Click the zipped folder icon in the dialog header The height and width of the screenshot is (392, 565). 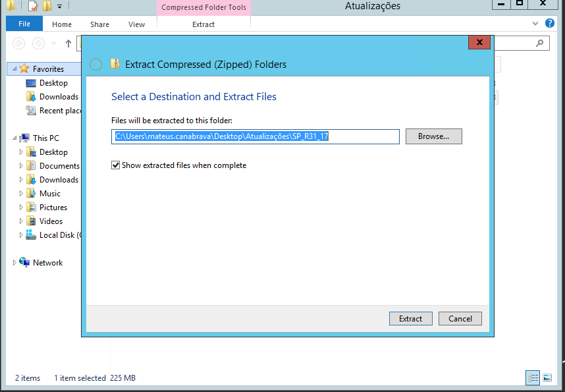(115, 64)
